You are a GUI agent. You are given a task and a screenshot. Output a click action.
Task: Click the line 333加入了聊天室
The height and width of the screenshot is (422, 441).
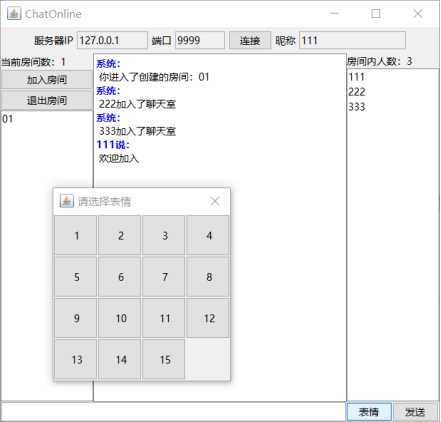tap(137, 131)
